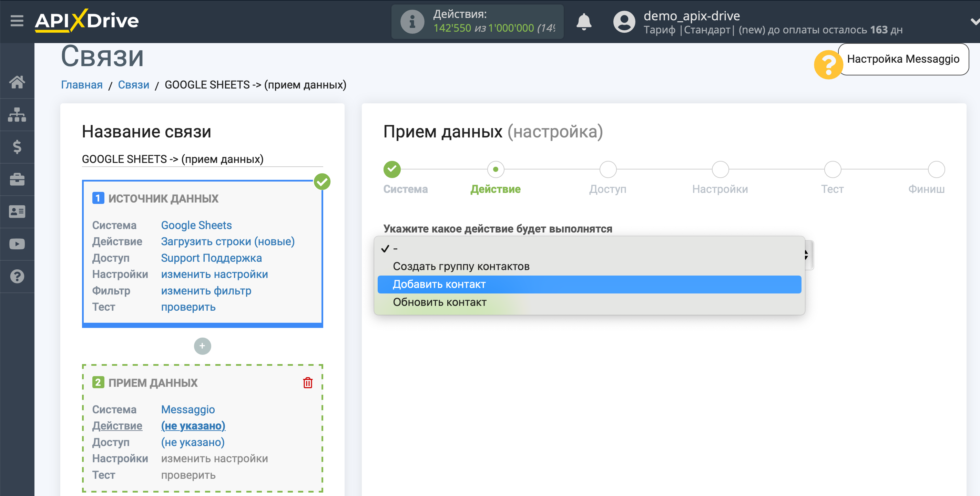This screenshot has width=980, height=496.
Task: Click source 'проверить' test link
Action: pos(188,307)
